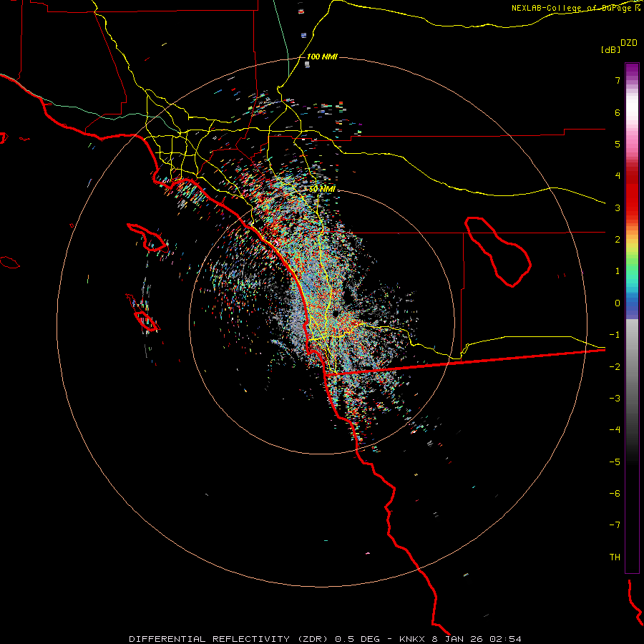Click the 7 value on color scale
Screen dimensions: 644x644
point(618,80)
